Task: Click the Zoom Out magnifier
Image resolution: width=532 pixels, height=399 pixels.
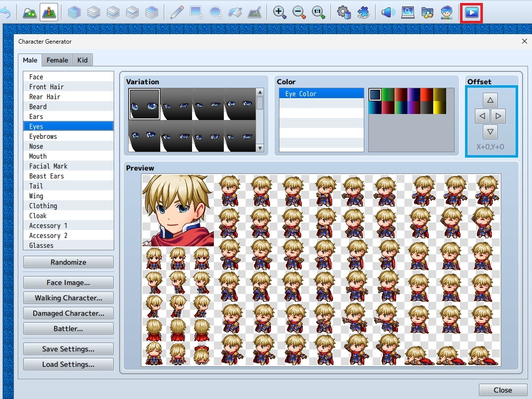Action: tap(299, 13)
